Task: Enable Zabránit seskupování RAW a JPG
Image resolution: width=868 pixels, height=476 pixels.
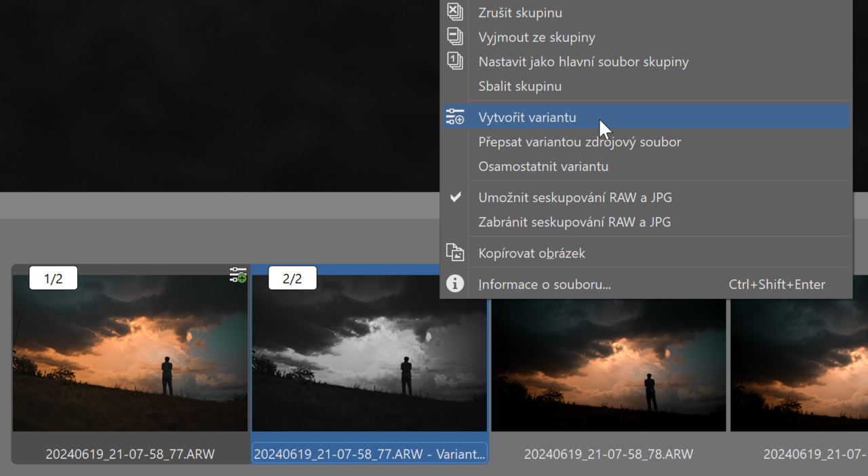Action: pyautogui.click(x=574, y=222)
